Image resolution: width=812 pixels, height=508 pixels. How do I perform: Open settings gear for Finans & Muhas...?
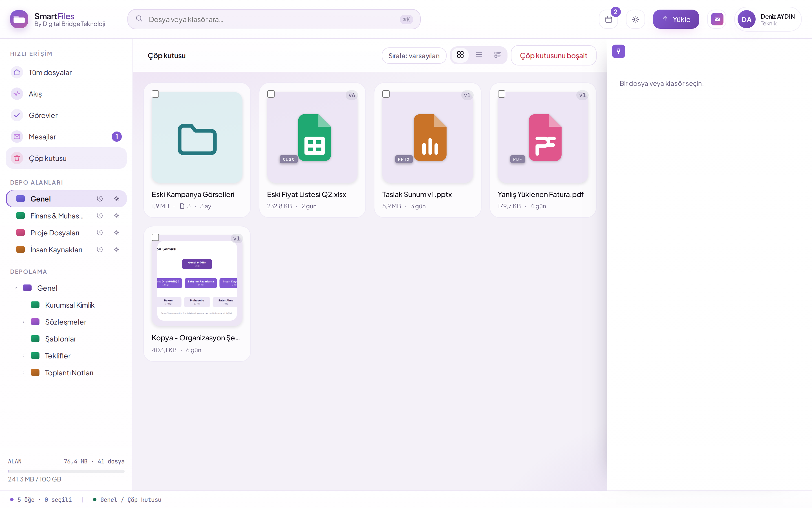(x=117, y=216)
